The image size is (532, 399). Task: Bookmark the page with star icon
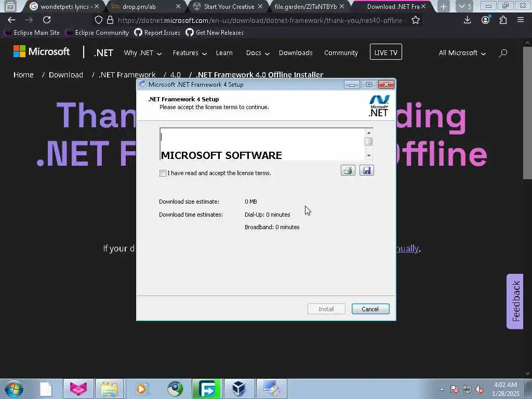point(415,20)
